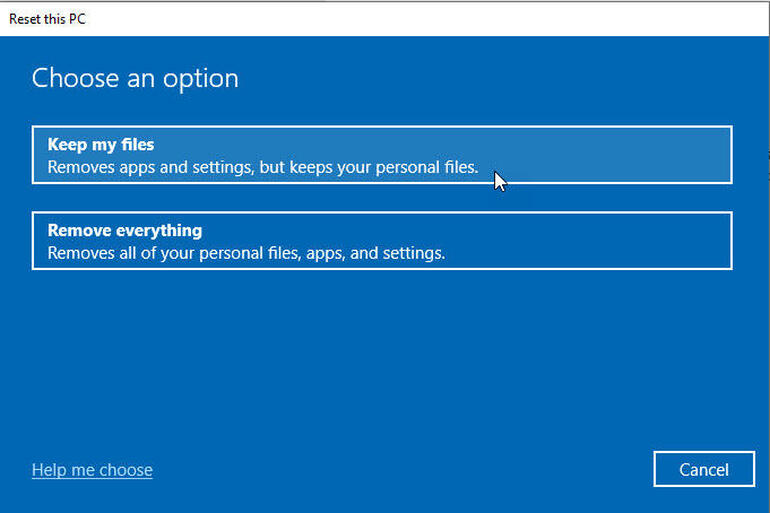Open the Help me choose link
This screenshot has width=770, height=513.
click(x=92, y=470)
